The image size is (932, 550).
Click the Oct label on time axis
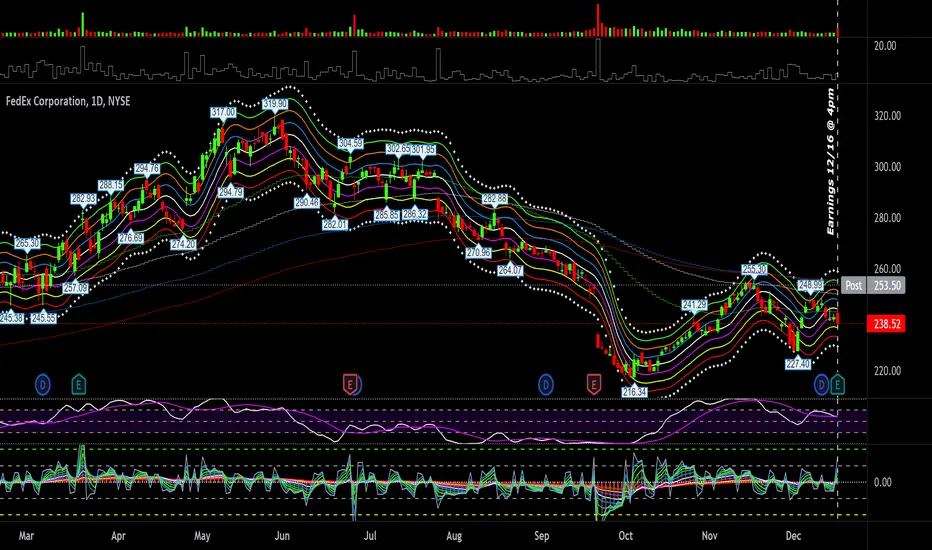[625, 536]
